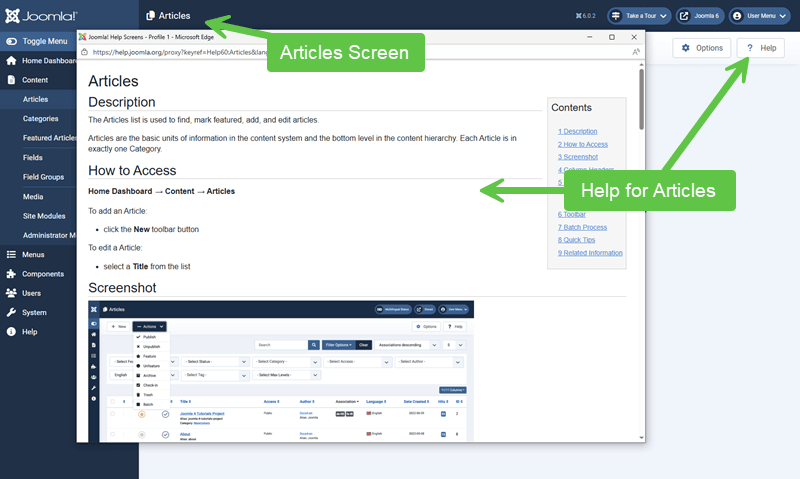
Task: Click the Joomla logo in the header
Action: (x=41, y=16)
